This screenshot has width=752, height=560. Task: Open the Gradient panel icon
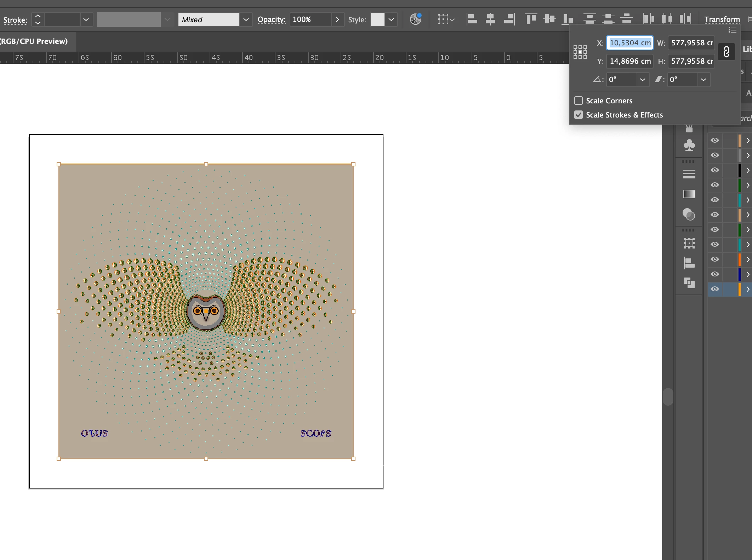pyautogui.click(x=689, y=194)
